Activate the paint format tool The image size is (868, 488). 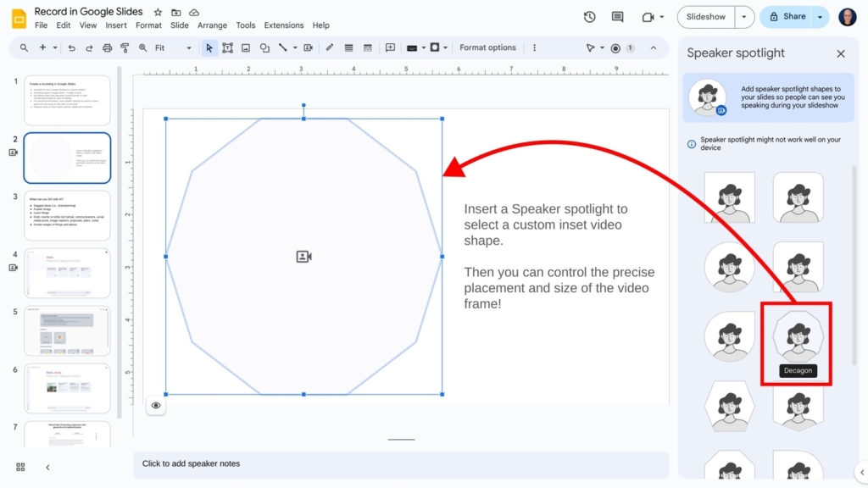[125, 48]
